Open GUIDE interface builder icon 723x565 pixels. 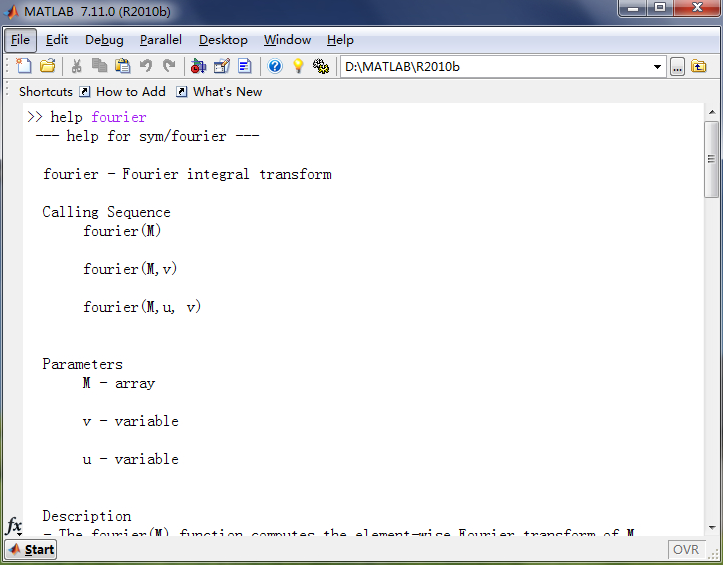[x=222, y=66]
